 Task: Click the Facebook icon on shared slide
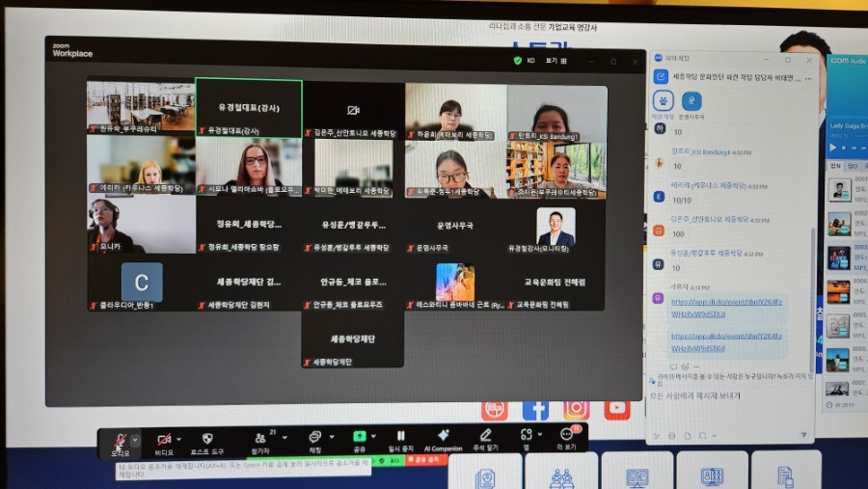click(535, 409)
